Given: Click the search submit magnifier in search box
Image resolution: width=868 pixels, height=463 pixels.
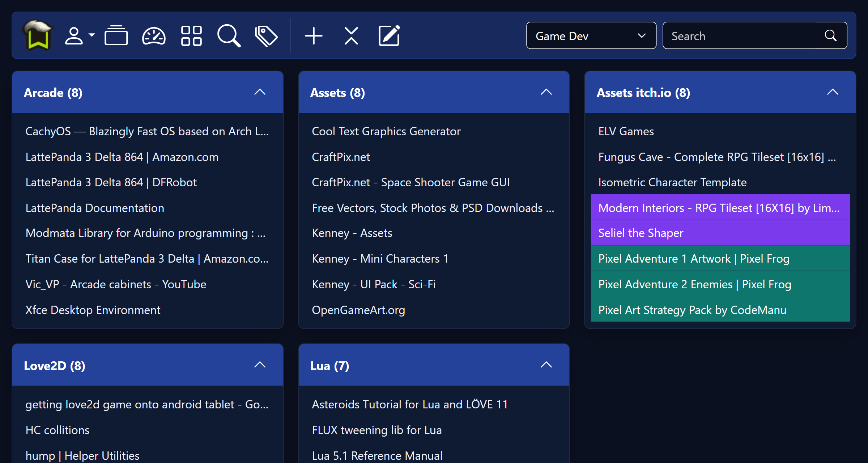Looking at the screenshot, I should coord(830,35).
